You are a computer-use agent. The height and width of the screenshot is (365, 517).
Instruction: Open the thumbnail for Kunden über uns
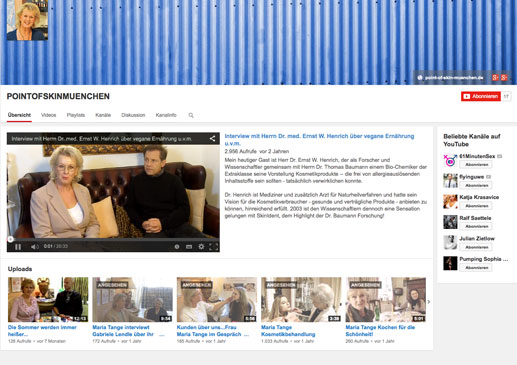(217, 299)
